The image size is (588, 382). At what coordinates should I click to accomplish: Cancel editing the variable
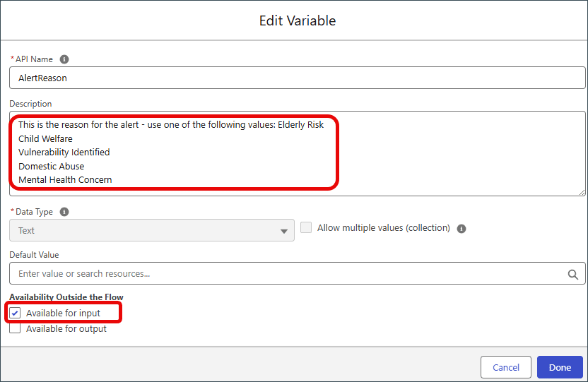tap(506, 367)
